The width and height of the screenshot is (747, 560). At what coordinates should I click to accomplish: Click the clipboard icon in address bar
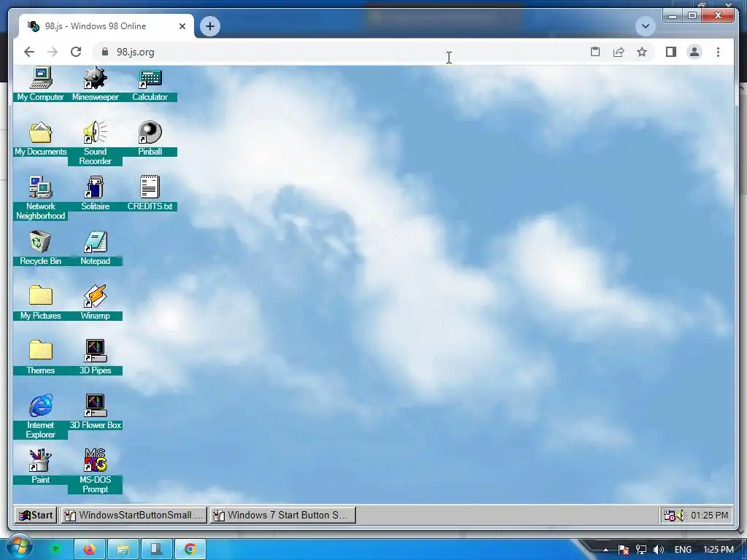click(x=595, y=52)
